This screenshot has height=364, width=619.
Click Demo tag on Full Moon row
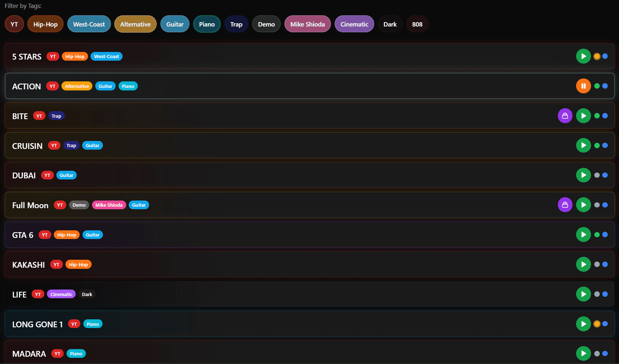(79, 205)
